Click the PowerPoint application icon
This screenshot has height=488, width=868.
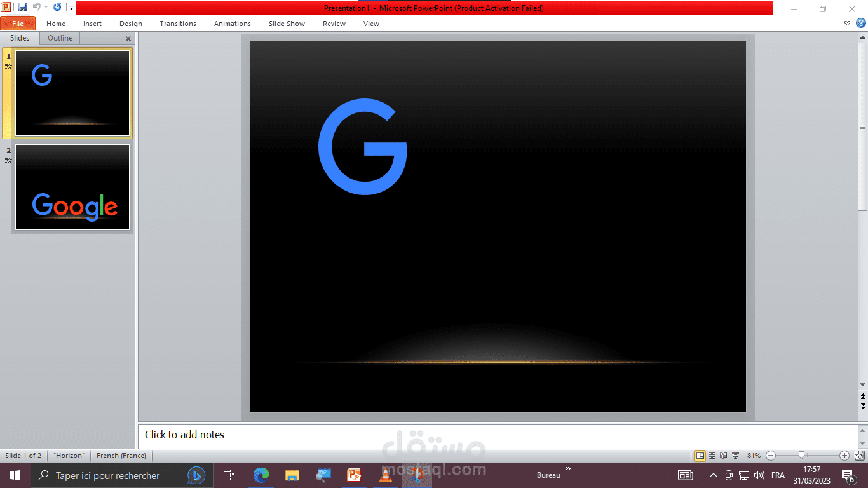tap(6, 6)
